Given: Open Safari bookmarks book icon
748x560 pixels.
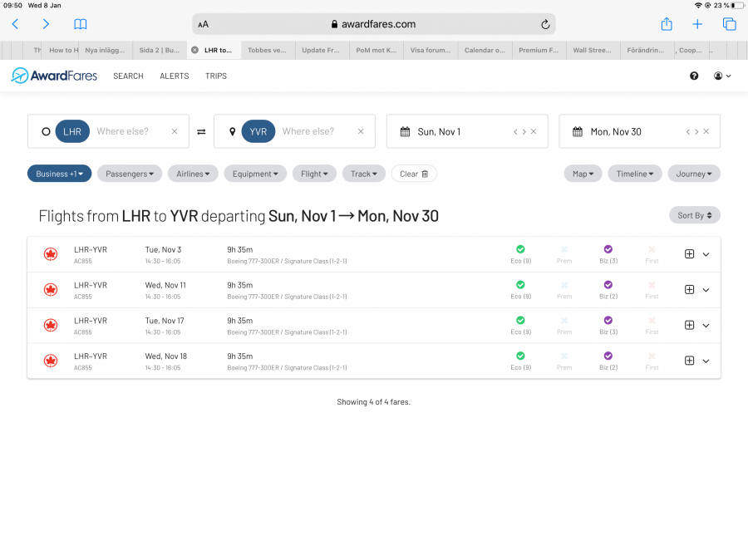Looking at the screenshot, I should (x=80, y=24).
